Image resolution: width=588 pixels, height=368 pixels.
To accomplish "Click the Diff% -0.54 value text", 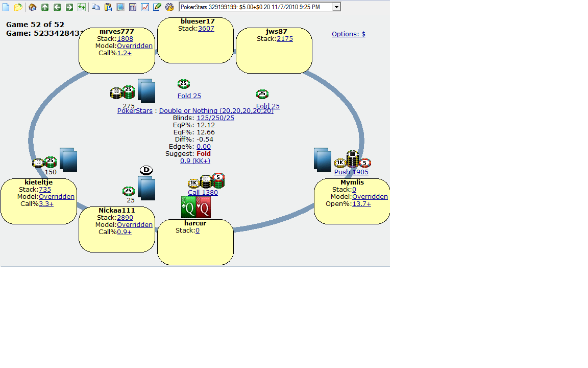I will pyautogui.click(x=205, y=140).
